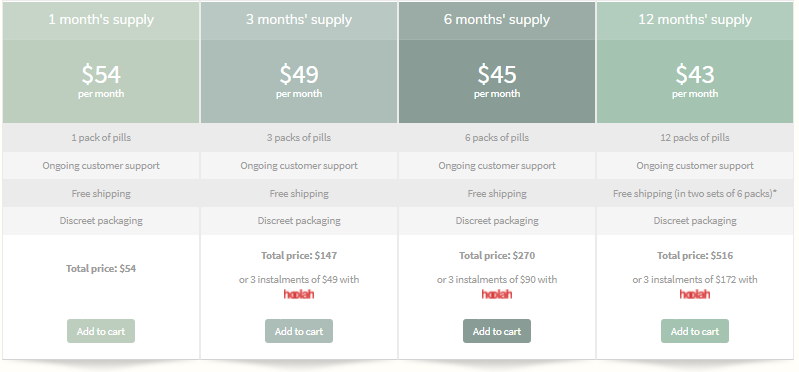
Task: Click the free shipping in two sets note
Action: [x=695, y=194]
